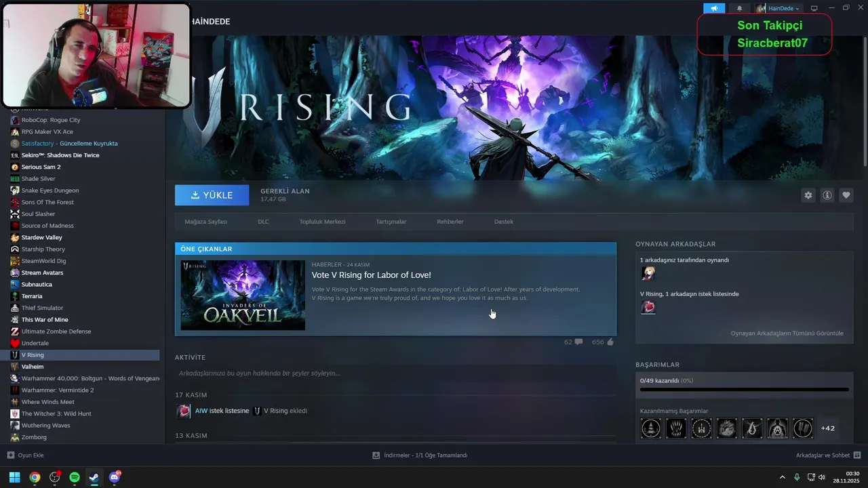Viewport: 868px width, 488px height.
Task: Open İndirmeler downloads status
Action: pyautogui.click(x=420, y=455)
